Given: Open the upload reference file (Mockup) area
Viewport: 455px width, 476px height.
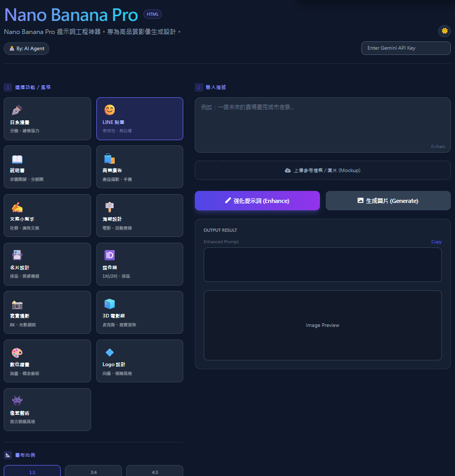Looking at the screenshot, I should point(323,171).
